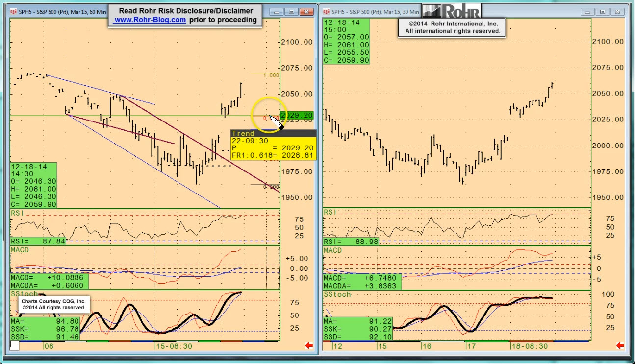Click the 1.000 Fibonacci level marker
The image size is (635, 364).
pyautogui.click(x=271, y=75)
